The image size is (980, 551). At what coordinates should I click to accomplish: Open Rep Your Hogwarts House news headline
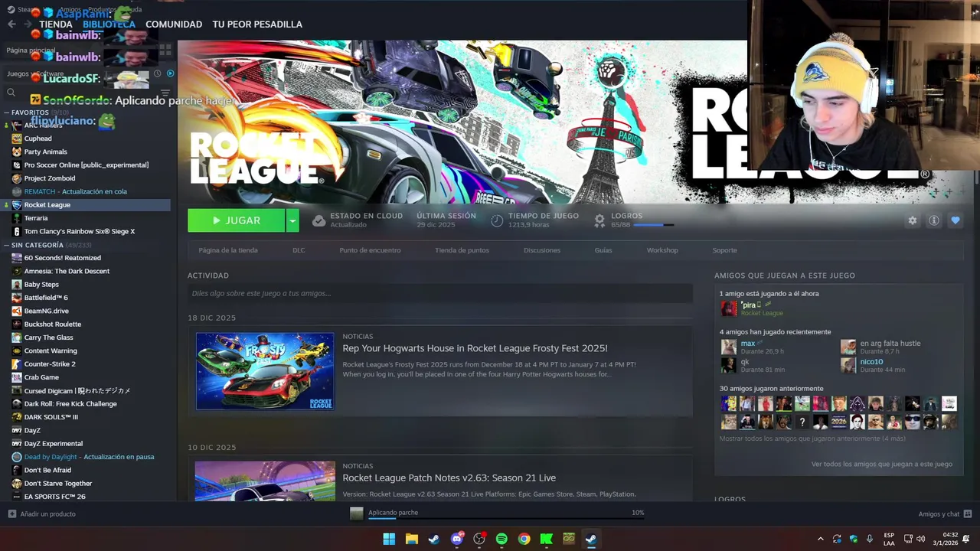point(475,348)
